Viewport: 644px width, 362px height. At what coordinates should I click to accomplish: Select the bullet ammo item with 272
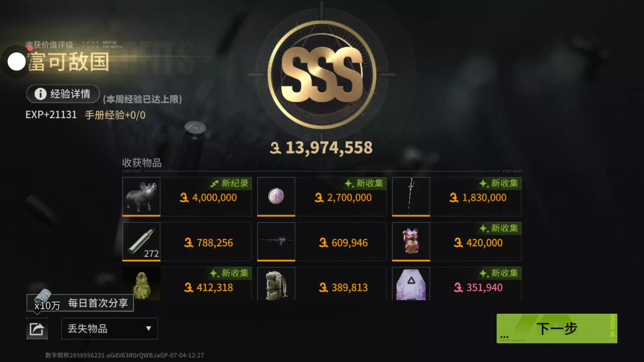[x=141, y=241]
